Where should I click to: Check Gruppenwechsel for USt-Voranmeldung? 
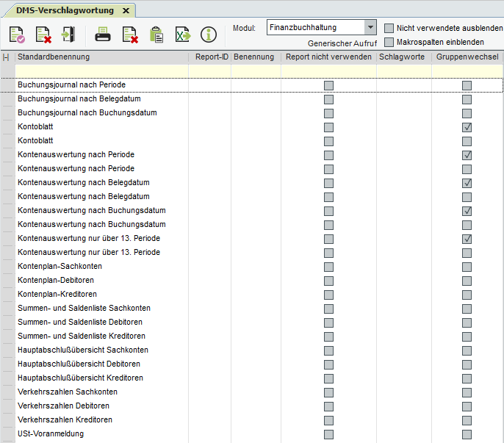[467, 435]
